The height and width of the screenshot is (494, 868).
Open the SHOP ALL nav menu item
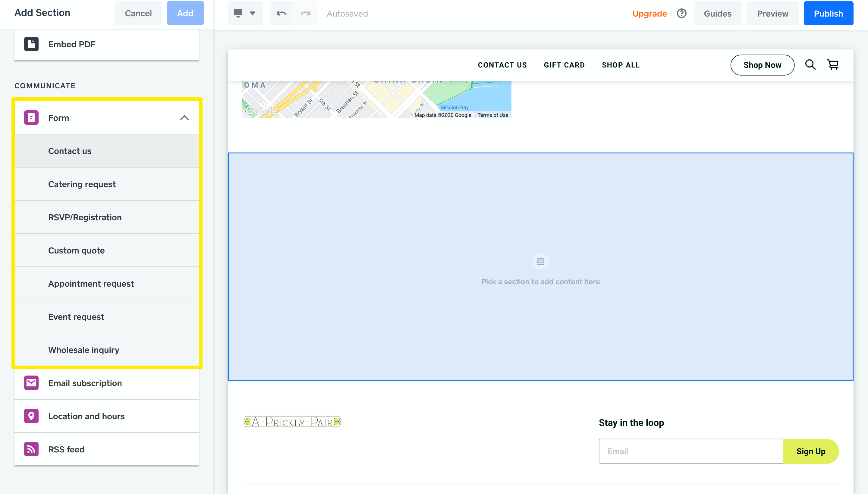(620, 65)
